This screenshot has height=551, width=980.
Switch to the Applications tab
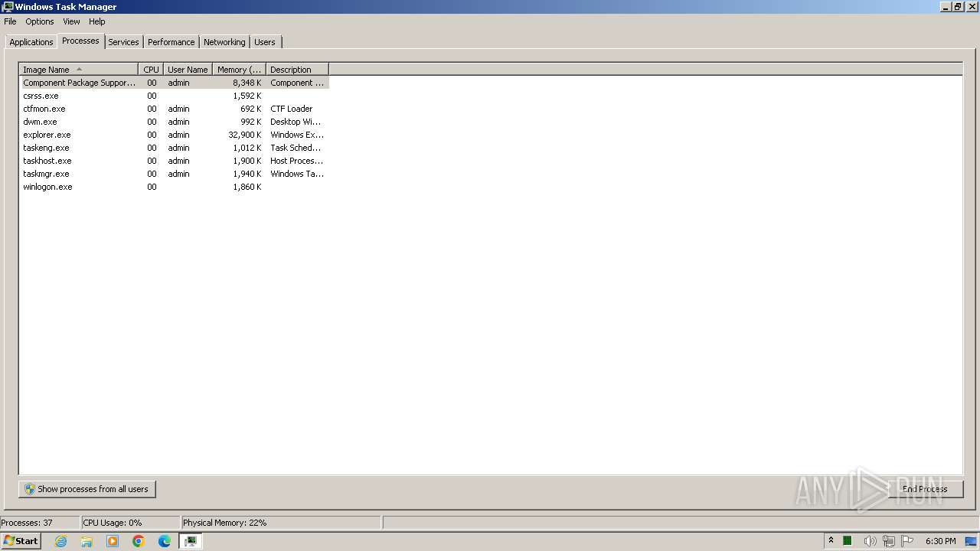click(x=31, y=42)
